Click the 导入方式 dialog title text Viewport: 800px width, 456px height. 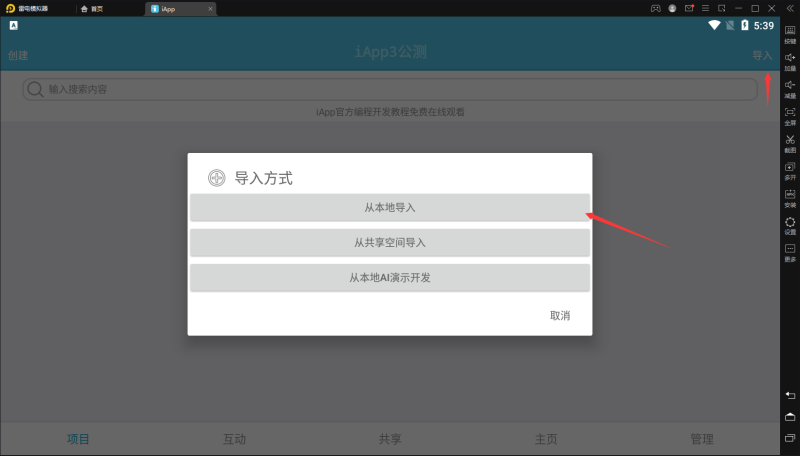264,179
